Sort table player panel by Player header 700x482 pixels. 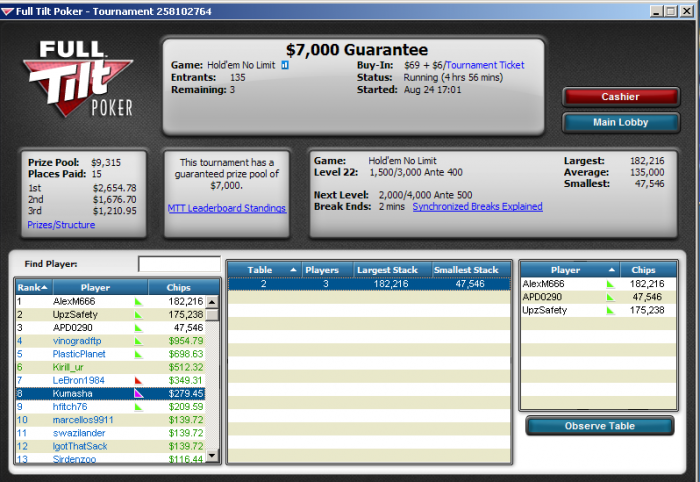click(x=570, y=270)
